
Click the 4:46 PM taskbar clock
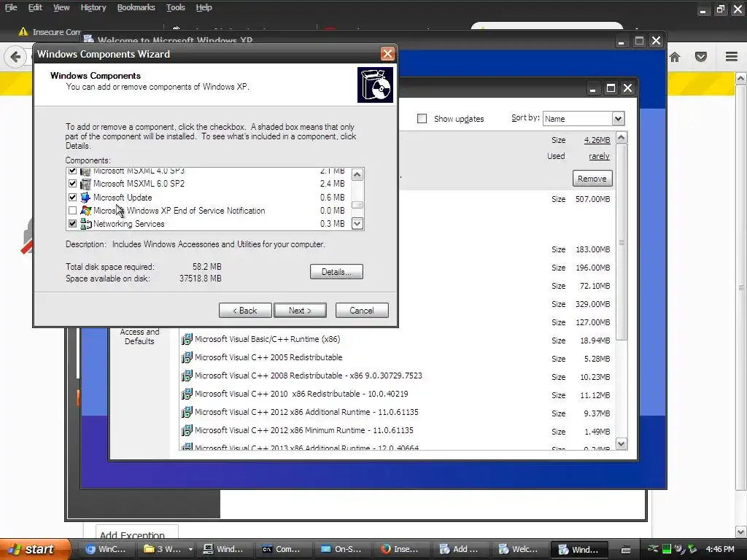click(x=720, y=549)
